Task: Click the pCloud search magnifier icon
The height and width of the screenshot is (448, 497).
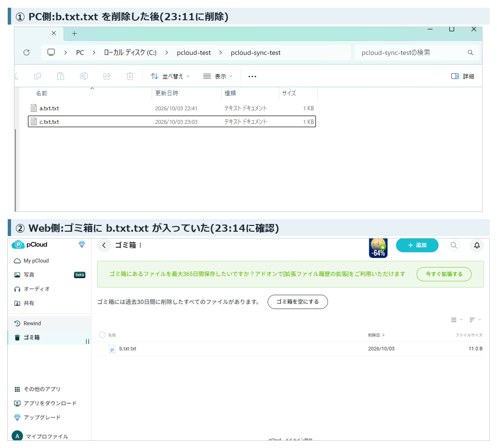Action: pos(454,245)
